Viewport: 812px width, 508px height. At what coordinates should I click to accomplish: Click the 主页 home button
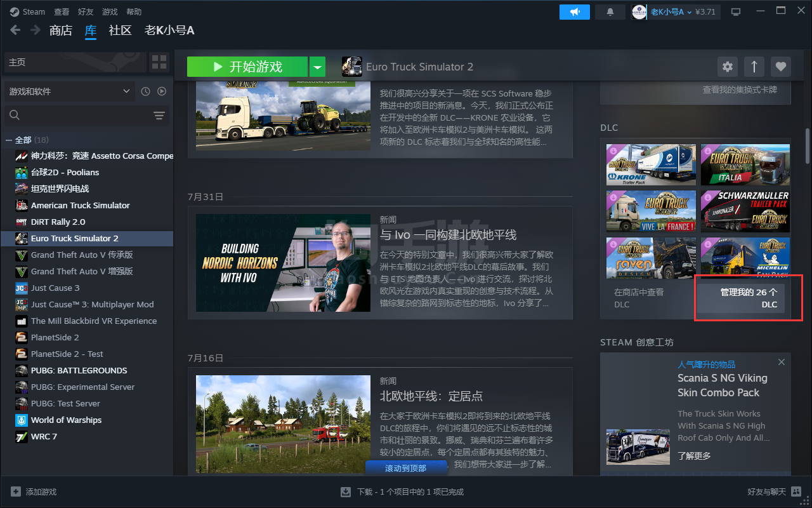tap(75, 62)
